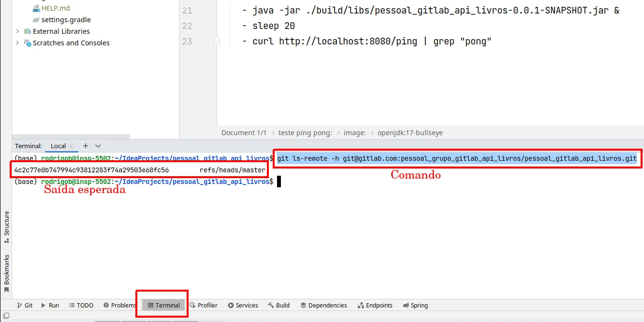This screenshot has width=644, height=322.
Task: Open the terminal sessions dropdown arrow
Action: (98, 146)
